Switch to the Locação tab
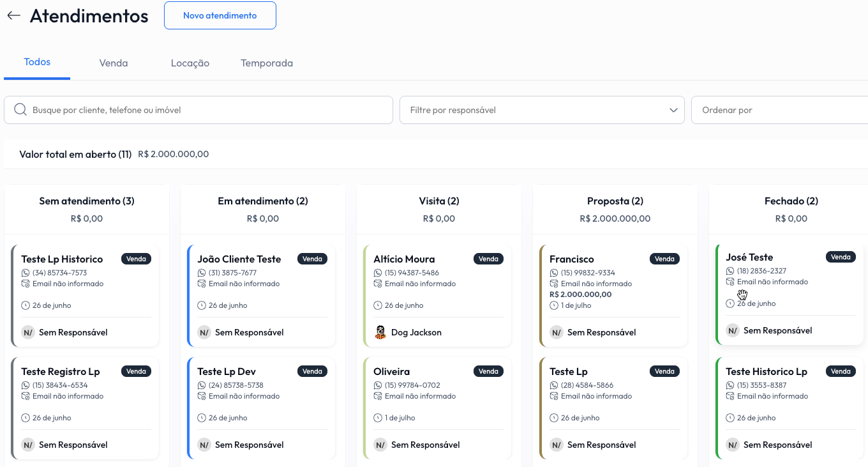The width and height of the screenshot is (868, 467). 190,63
